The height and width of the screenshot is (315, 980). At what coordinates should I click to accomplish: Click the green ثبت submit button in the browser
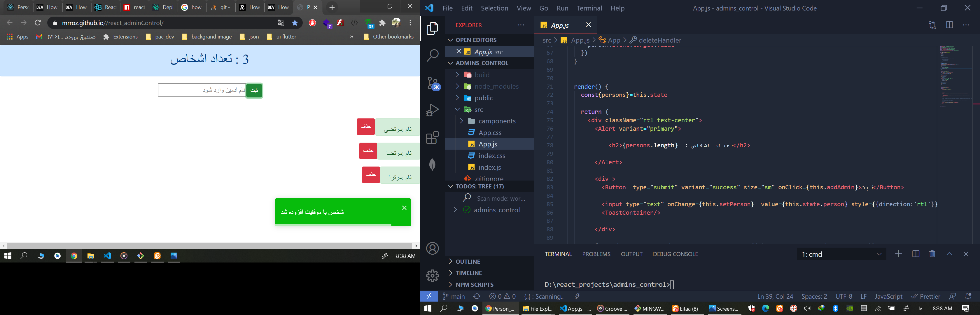point(254,90)
